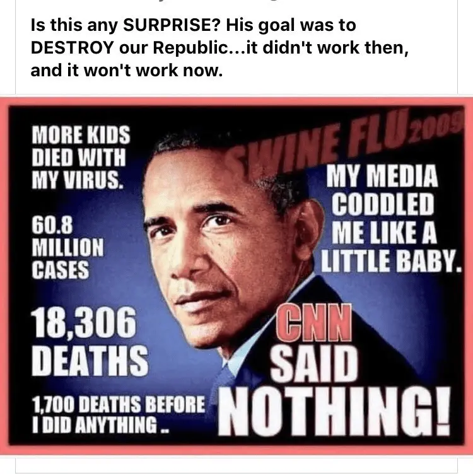This screenshot has width=473, height=476.
Task: Open the shared meme image in the post
Action: 237,276
